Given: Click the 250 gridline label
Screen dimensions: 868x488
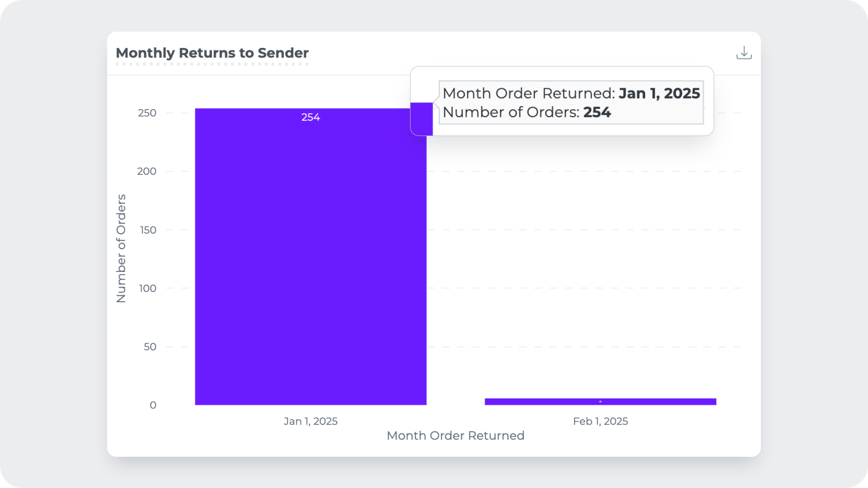Looking at the screenshot, I should (x=146, y=113).
